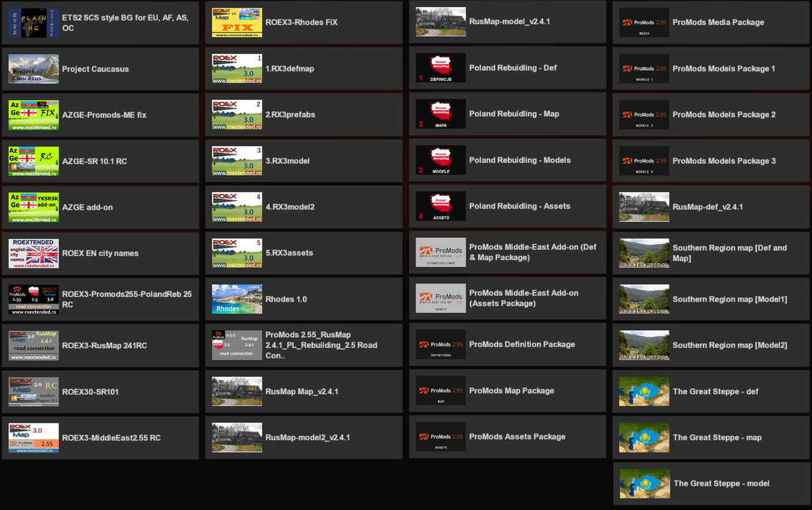The height and width of the screenshot is (510, 812).
Task: Click the 'RusMap-def_v2.4.1' name
Action: (x=708, y=207)
